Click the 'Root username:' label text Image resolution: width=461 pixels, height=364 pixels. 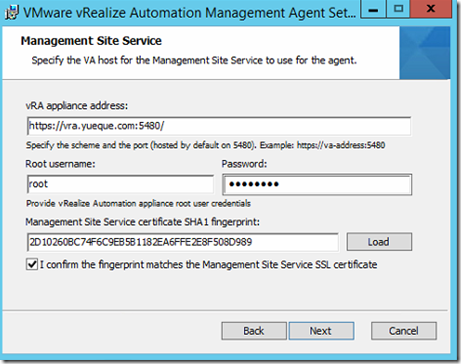point(60,164)
